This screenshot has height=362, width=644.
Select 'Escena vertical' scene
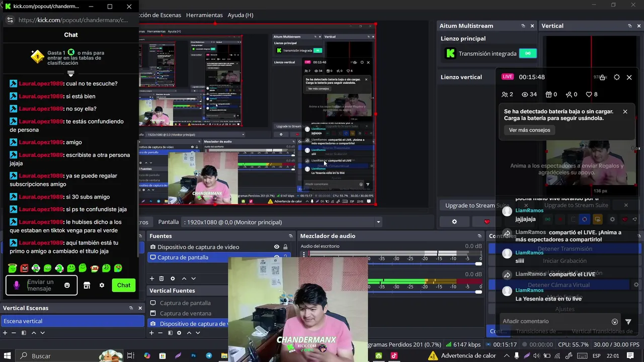click(x=73, y=321)
